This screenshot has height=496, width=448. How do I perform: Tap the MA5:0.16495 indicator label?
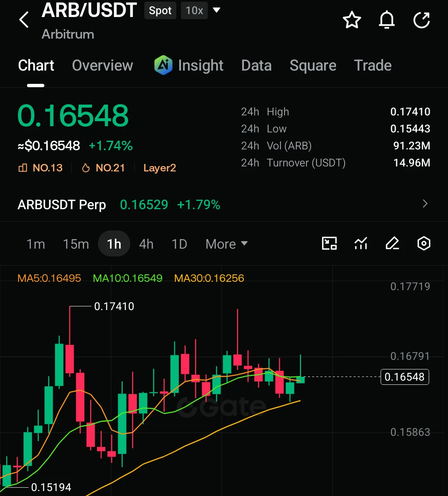[49, 278]
